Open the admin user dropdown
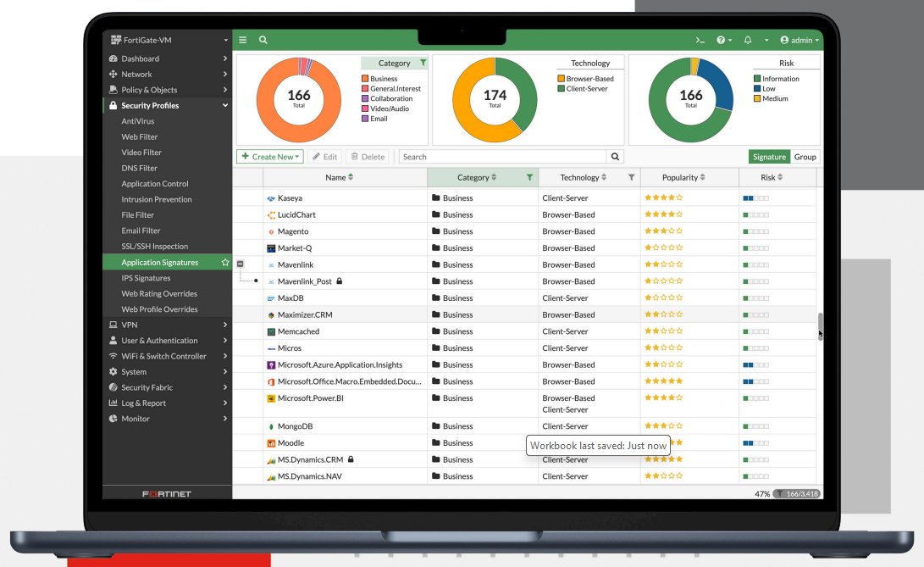Screen dimensions: 924x567 click(800, 40)
